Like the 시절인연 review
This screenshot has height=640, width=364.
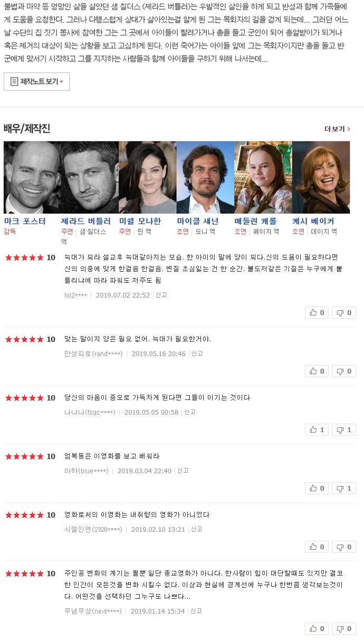click(x=317, y=547)
